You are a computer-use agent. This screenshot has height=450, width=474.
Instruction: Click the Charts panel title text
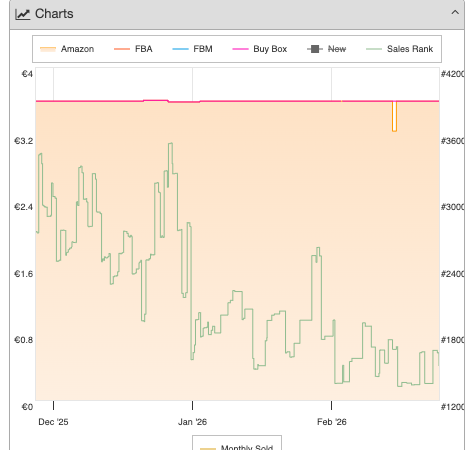(x=54, y=14)
